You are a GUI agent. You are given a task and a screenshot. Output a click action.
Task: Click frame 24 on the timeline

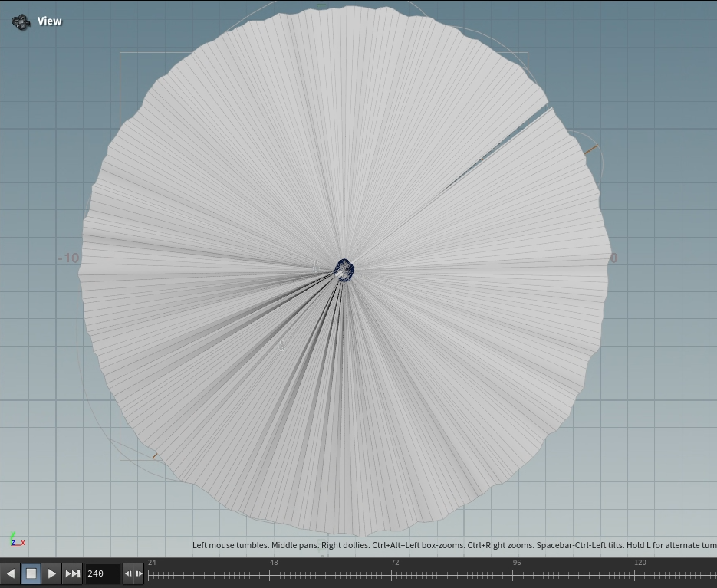click(x=152, y=574)
